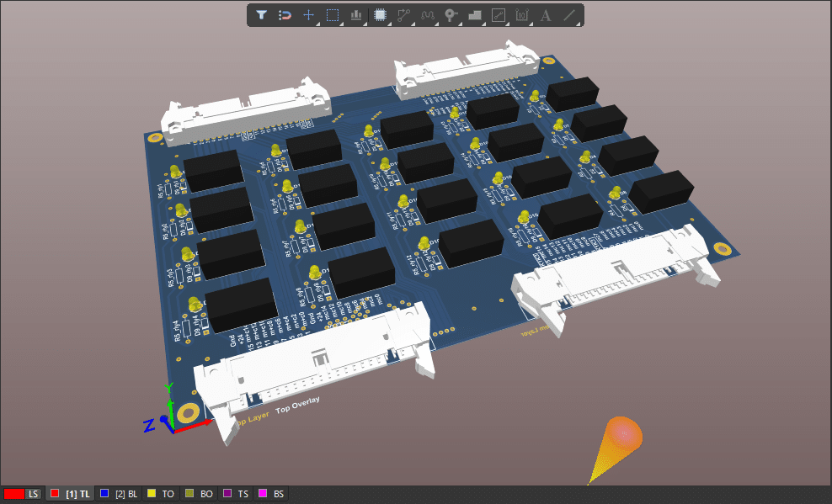The height and width of the screenshot is (504, 832).
Task: Click the crosshair snap point tool
Action: click(309, 15)
